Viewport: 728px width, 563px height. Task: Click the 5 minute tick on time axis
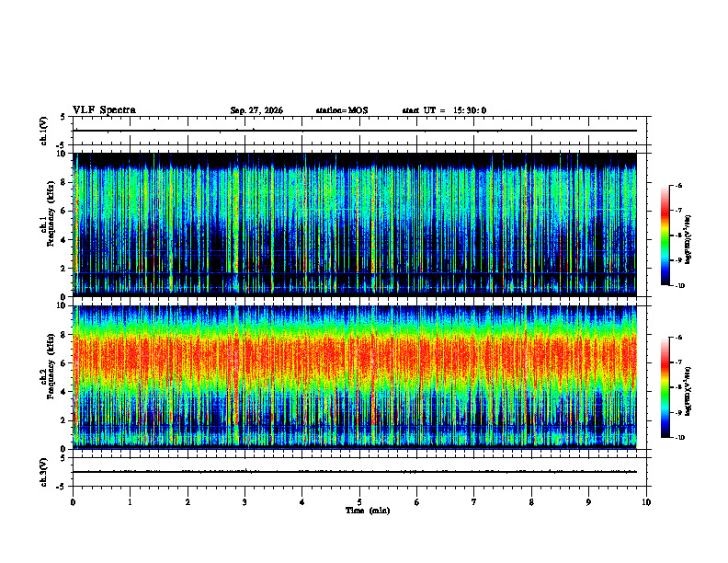(x=359, y=502)
